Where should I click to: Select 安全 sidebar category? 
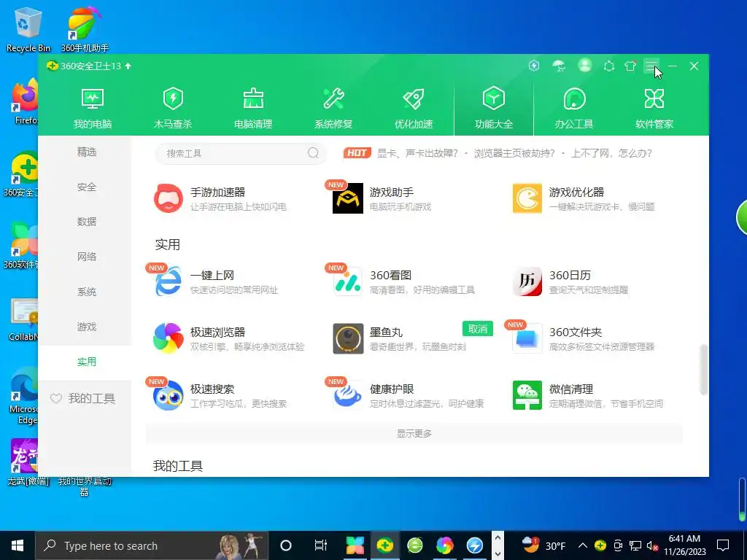point(87,187)
